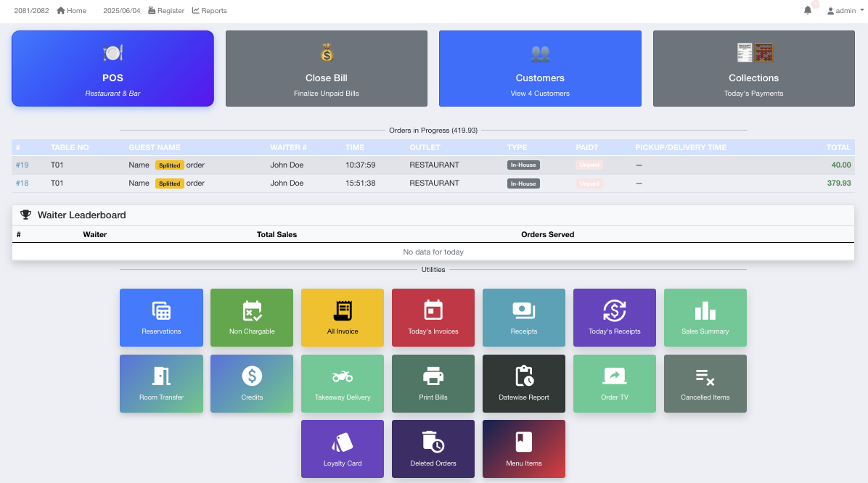Click the PICKUP/DELIVERY TIME column header
Screen dimensions: 868x483
[681, 147]
